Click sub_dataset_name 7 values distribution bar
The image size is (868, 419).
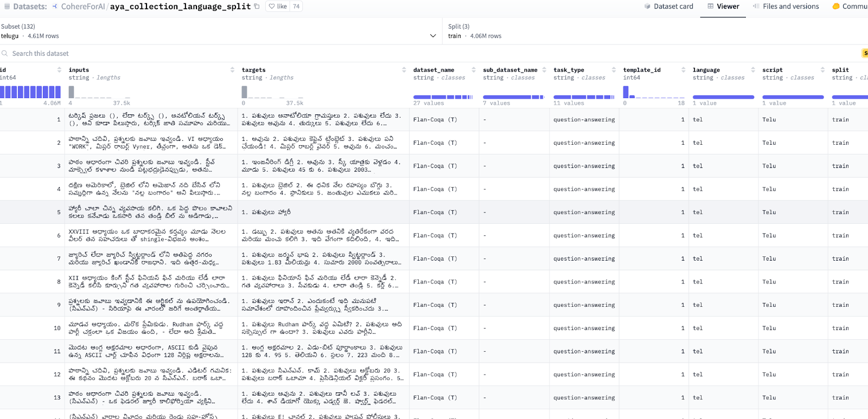point(514,97)
